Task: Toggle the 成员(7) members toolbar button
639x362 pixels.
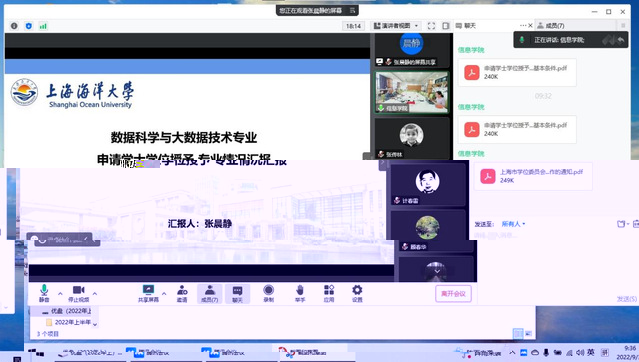Action: click(x=209, y=294)
